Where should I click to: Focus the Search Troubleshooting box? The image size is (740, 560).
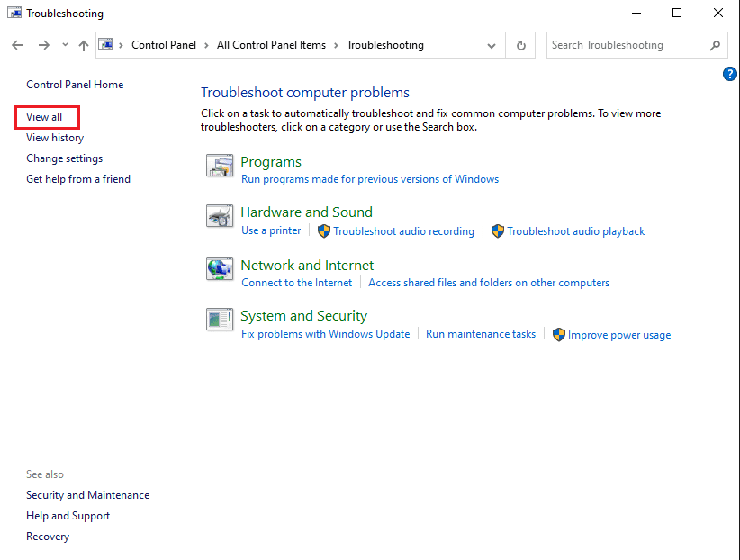(636, 45)
